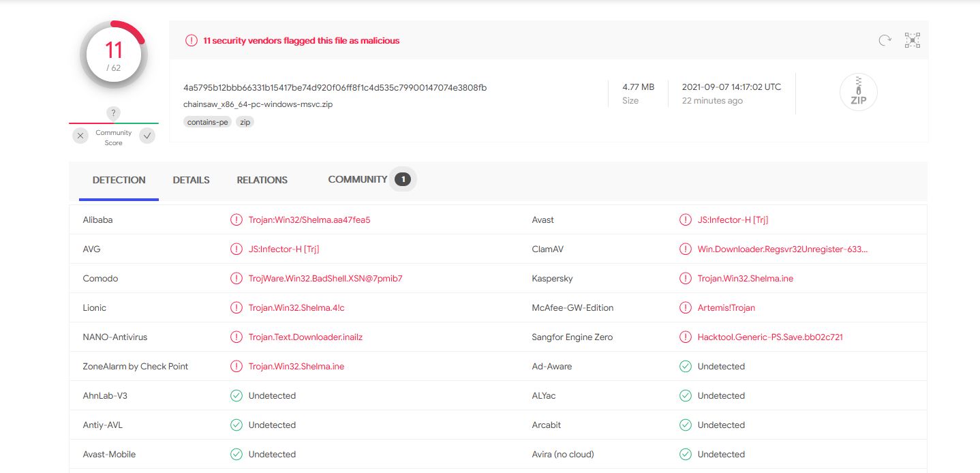Click the file SHA-256 hash text
This screenshot has height=473, width=980.
click(x=335, y=87)
